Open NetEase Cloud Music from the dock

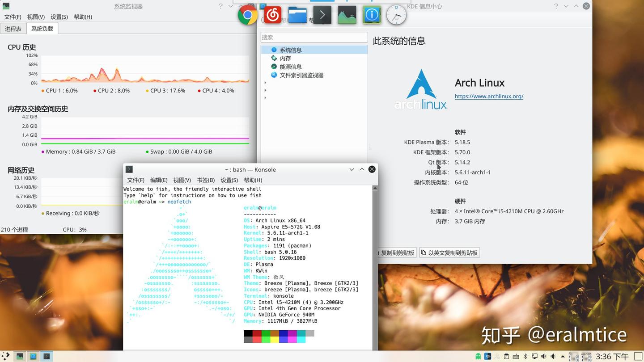coord(272,14)
